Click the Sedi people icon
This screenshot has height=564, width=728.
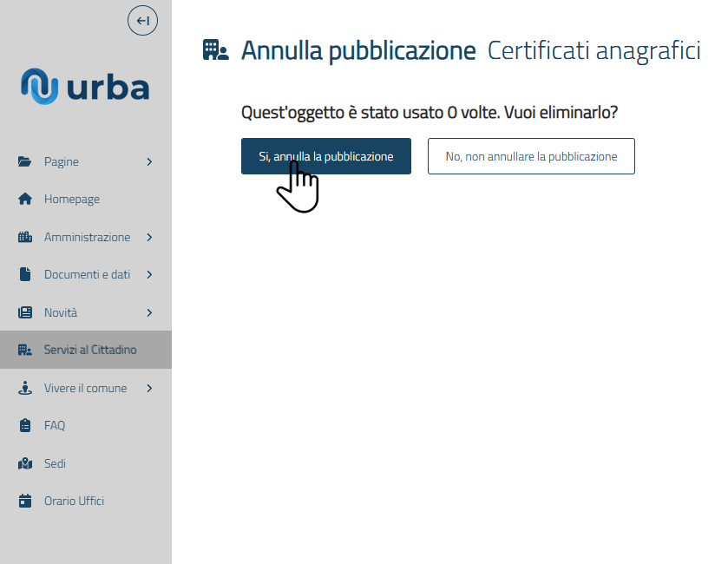click(25, 462)
